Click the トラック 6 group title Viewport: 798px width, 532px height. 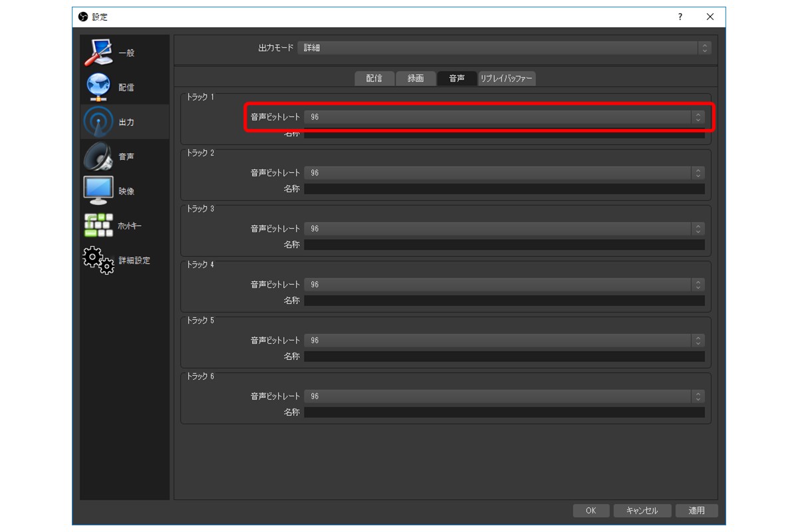click(200, 376)
